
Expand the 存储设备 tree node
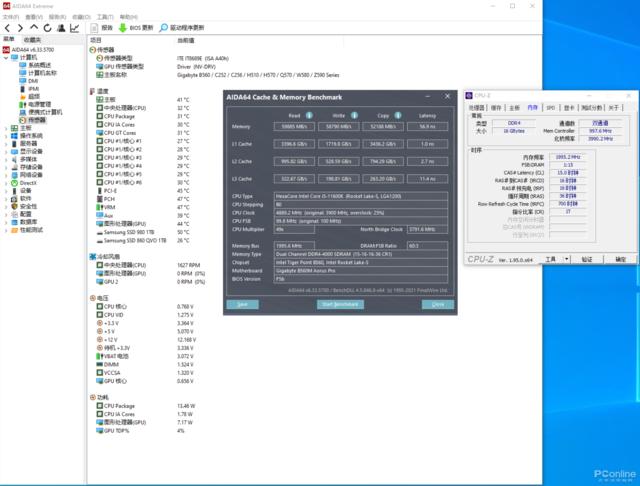6,167
